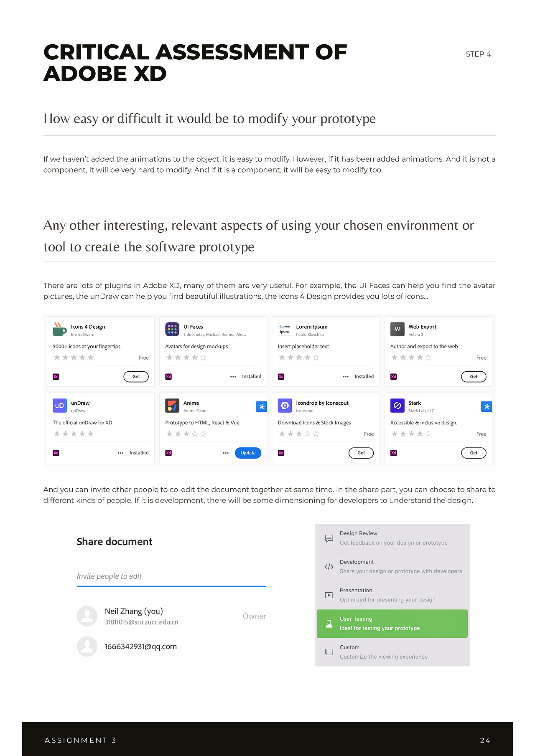This screenshot has height=756, width=535.
Task: Click the Anima plugin icon
Action: (172, 406)
